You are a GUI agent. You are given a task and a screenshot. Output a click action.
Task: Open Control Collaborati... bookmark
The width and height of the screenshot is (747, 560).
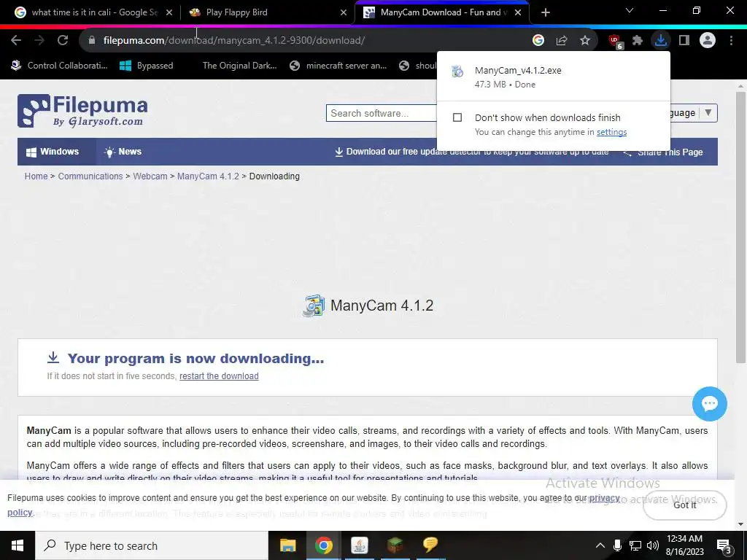click(x=59, y=66)
